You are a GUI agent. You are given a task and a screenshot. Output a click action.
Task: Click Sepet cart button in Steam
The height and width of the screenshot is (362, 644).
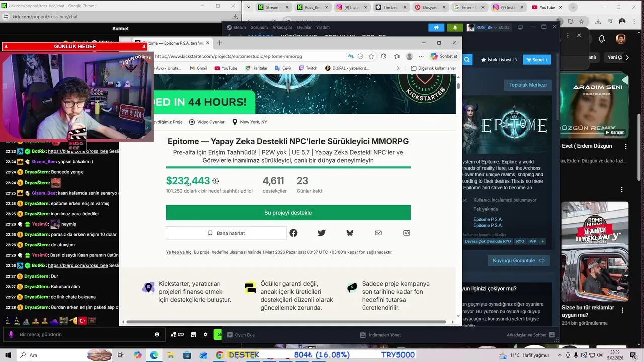pos(536,59)
